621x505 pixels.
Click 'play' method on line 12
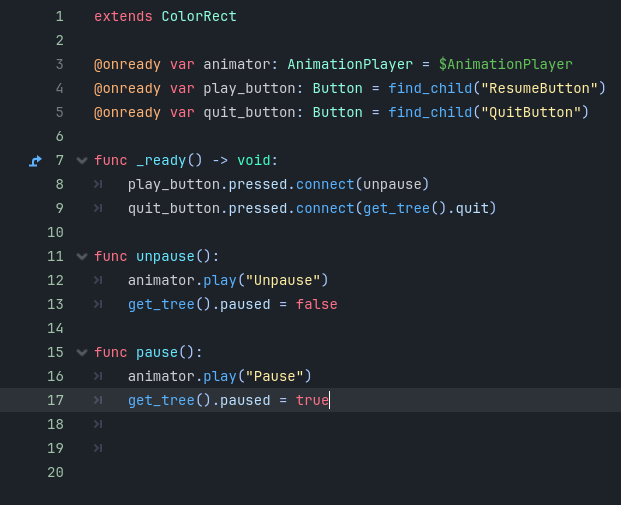(220, 280)
